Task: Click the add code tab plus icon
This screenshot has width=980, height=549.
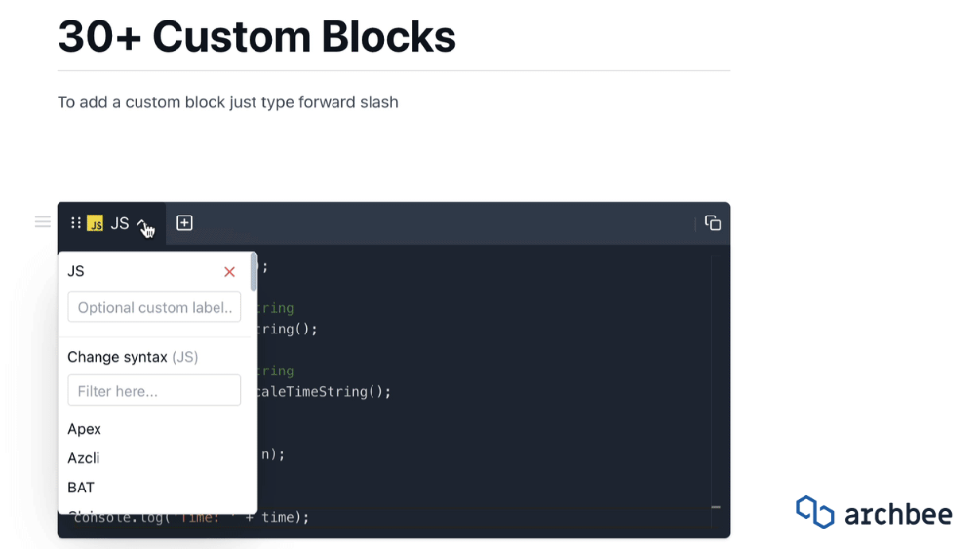Action: click(x=184, y=223)
